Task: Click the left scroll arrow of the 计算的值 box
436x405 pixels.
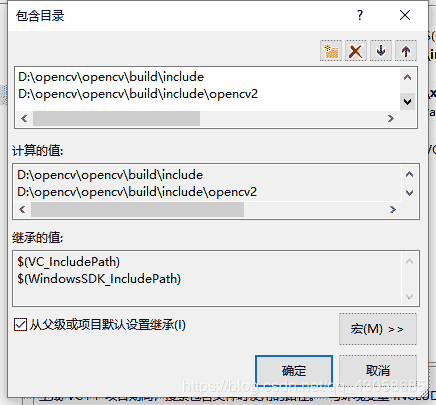Action: pos(22,209)
